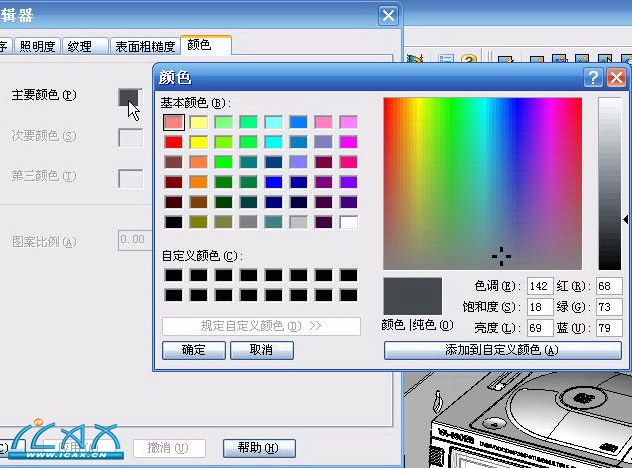Click the 亮度 luminance input field
Viewport: 632px width, 468px height.
click(x=540, y=327)
